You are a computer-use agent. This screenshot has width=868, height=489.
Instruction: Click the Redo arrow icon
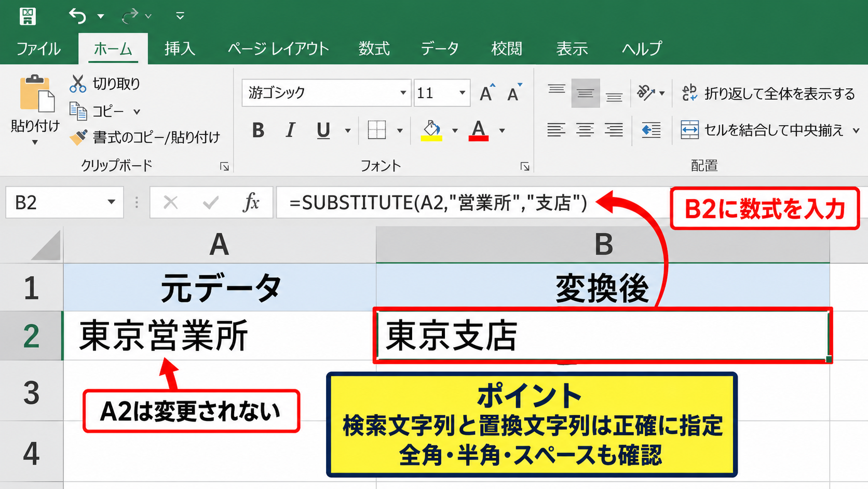pyautogui.click(x=130, y=16)
